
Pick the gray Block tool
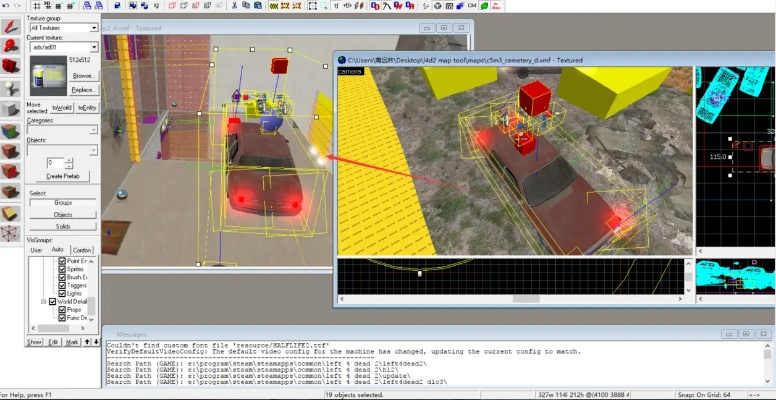click(11, 110)
